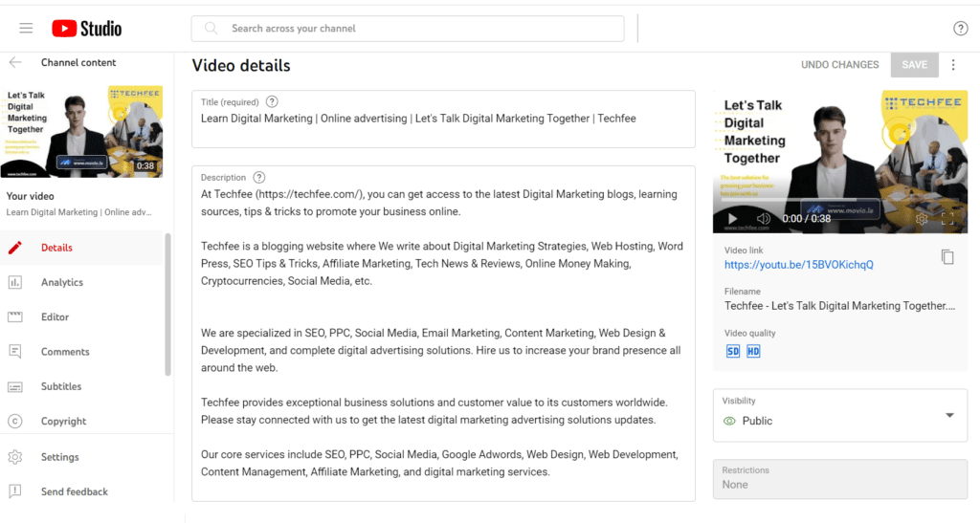Click the UNDO CHANGES button
This screenshot has width=980, height=523.
point(839,65)
